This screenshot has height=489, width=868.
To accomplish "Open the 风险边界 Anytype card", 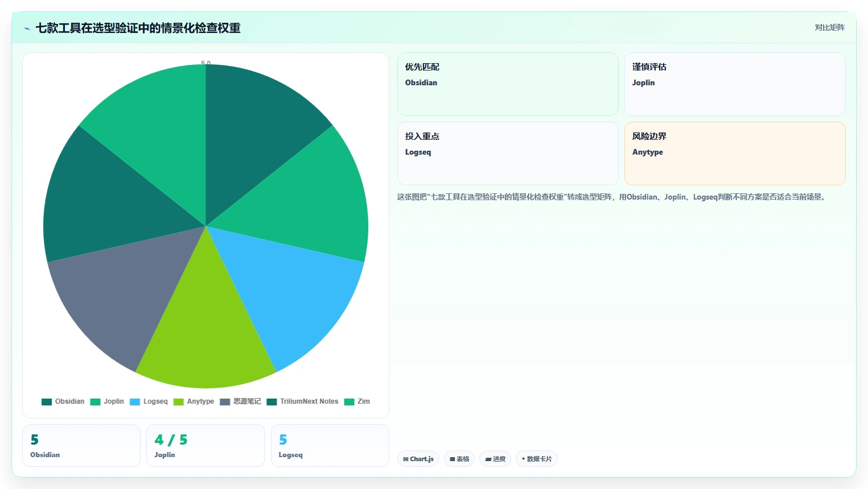I will point(735,154).
